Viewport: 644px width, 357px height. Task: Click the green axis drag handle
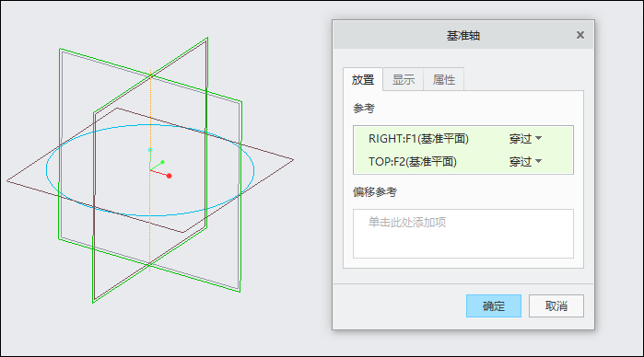pos(163,162)
